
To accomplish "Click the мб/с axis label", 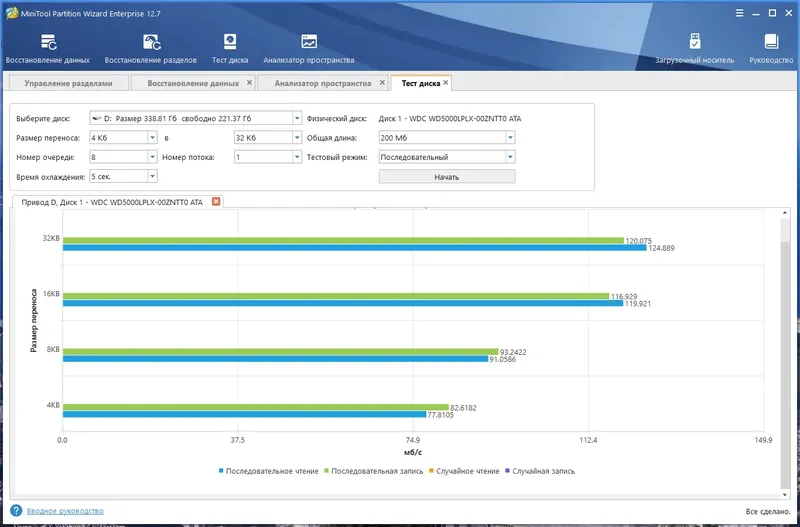I will coord(413,452).
